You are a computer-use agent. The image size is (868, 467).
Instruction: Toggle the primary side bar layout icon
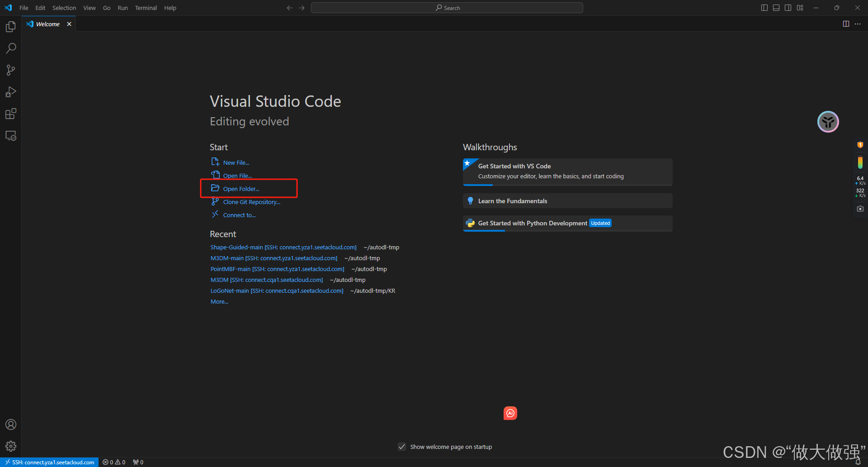pos(764,8)
